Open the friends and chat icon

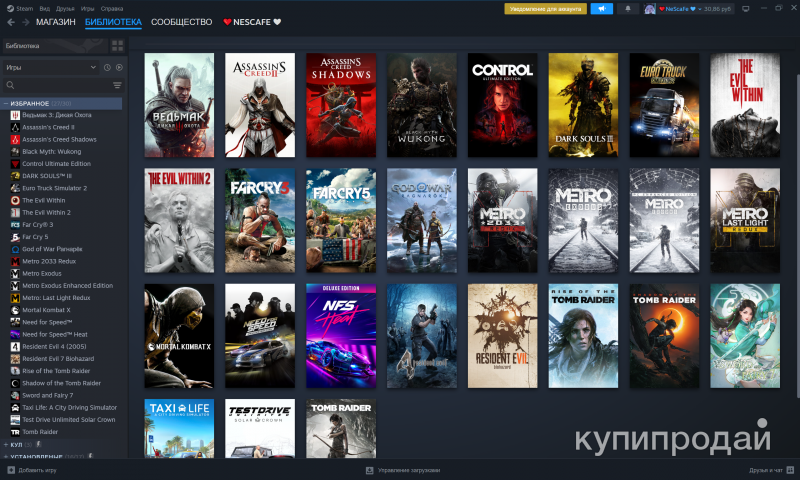pyautogui.click(x=790, y=470)
